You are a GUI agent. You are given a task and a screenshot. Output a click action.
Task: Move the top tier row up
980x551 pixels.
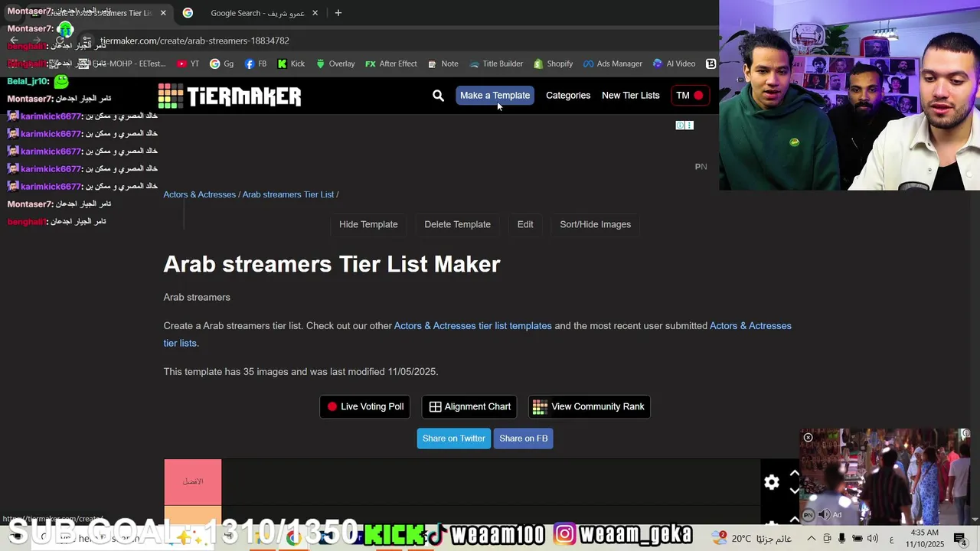tap(794, 474)
